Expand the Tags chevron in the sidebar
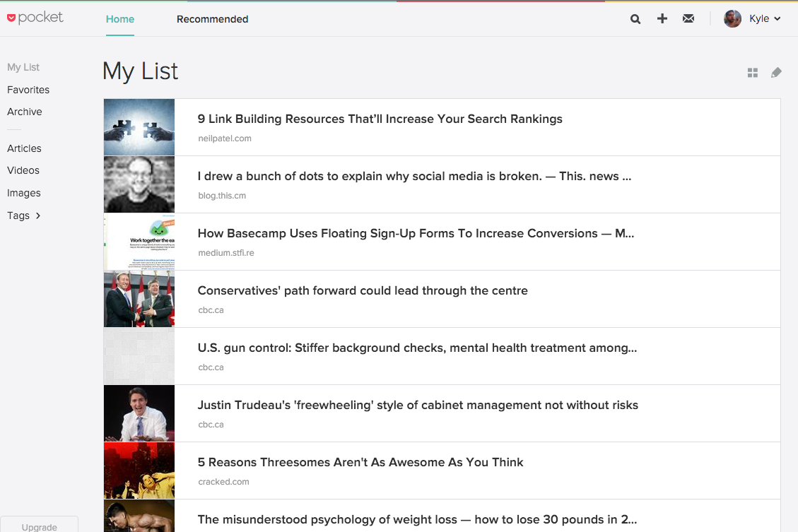The height and width of the screenshot is (532, 798). (38, 215)
